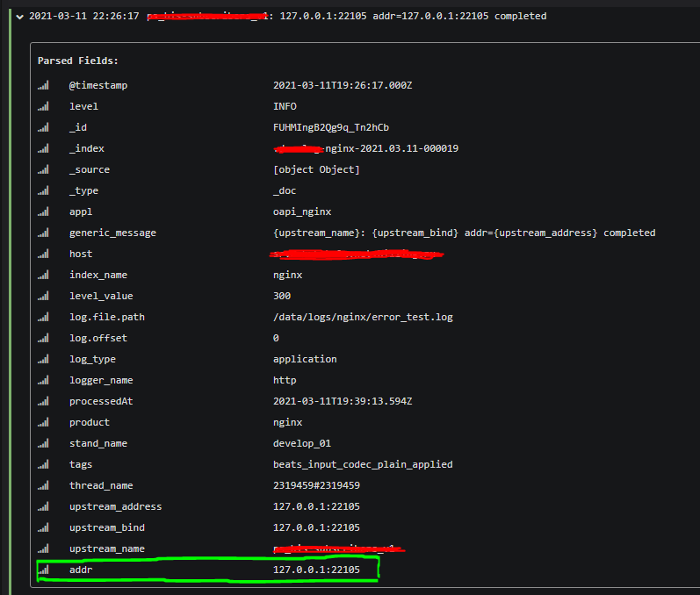The image size is (700, 595).
Task: Open stats icon beside upstream_name field
Action: 43,549
